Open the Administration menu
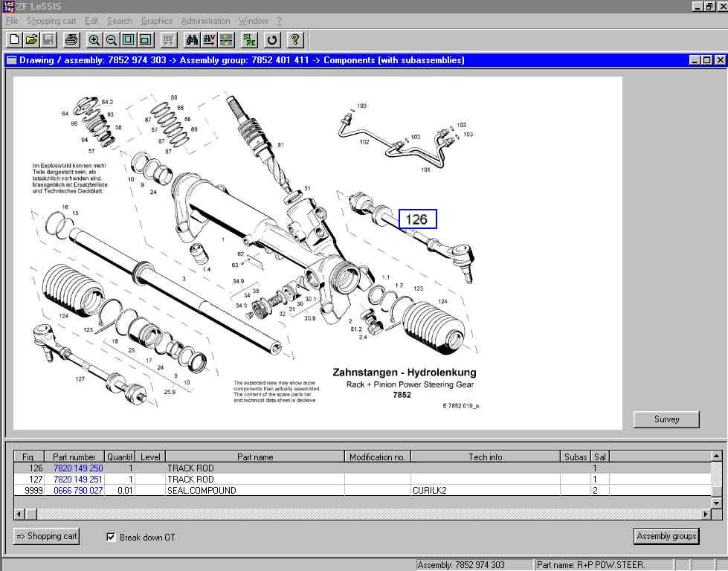728x571 pixels. [x=205, y=21]
